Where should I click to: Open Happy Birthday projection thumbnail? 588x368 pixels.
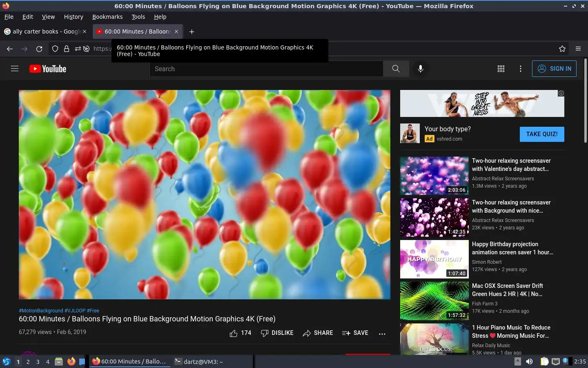click(x=434, y=259)
